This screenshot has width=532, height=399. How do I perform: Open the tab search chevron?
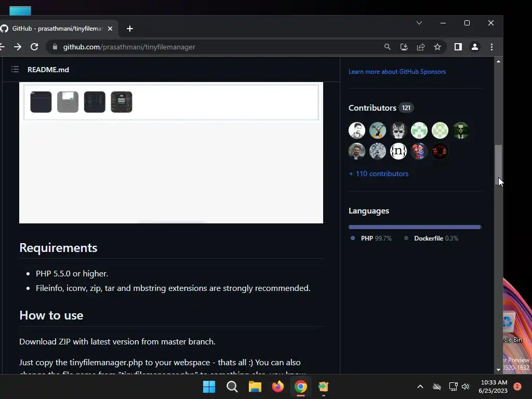point(419,23)
